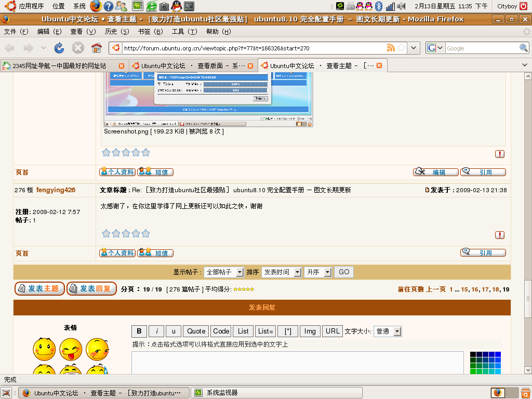
Task: Close the 查看版面 tab
Action: (x=250, y=66)
